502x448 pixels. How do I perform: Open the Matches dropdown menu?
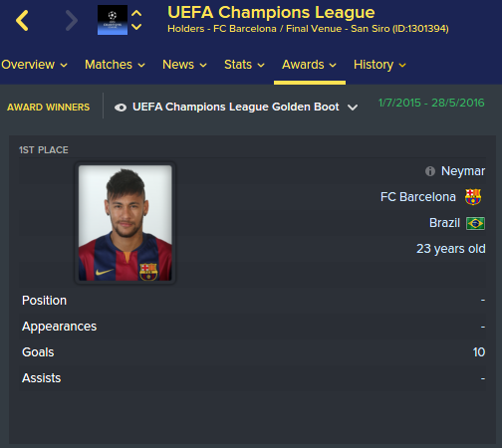(x=115, y=65)
